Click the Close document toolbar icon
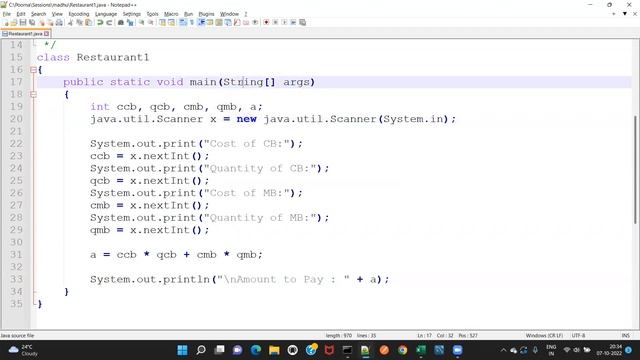The height and width of the screenshot is (360, 640). pos(42,22)
